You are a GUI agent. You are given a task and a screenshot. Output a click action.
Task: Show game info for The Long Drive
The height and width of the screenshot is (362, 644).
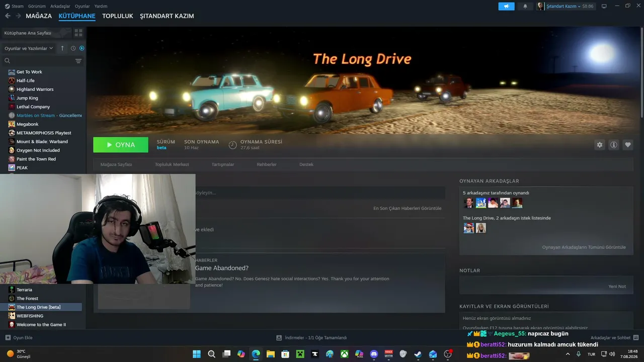[614, 145]
